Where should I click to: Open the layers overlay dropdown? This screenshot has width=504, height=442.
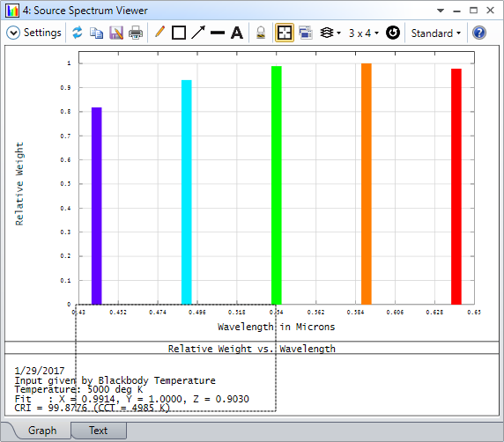pos(330,33)
